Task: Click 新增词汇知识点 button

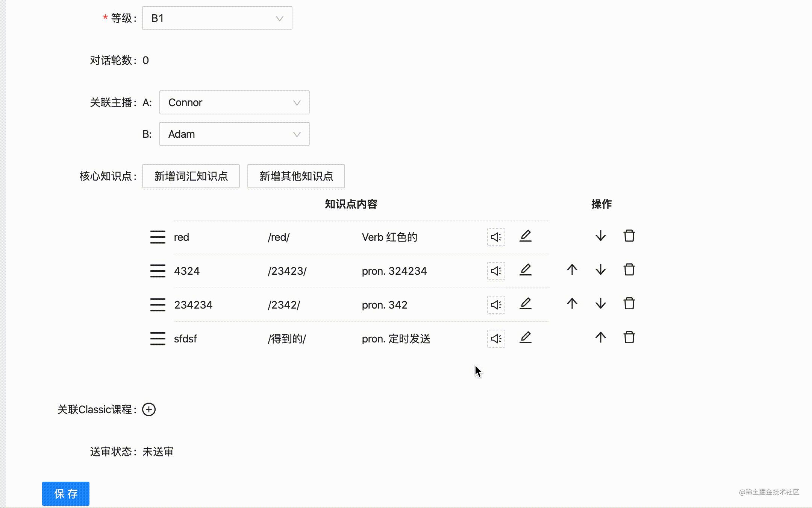Action: (x=191, y=176)
